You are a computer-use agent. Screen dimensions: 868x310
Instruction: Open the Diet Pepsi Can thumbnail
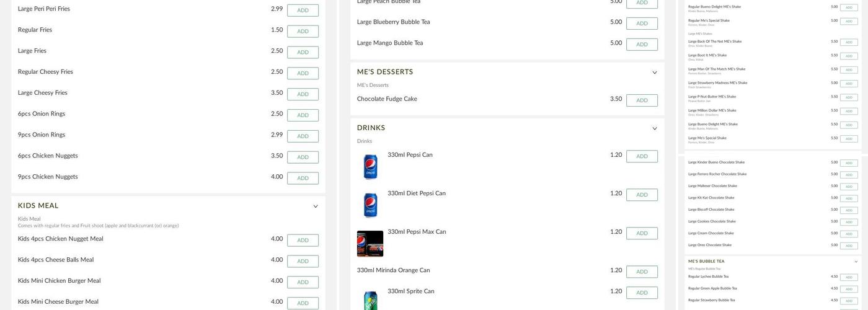pyautogui.click(x=370, y=205)
